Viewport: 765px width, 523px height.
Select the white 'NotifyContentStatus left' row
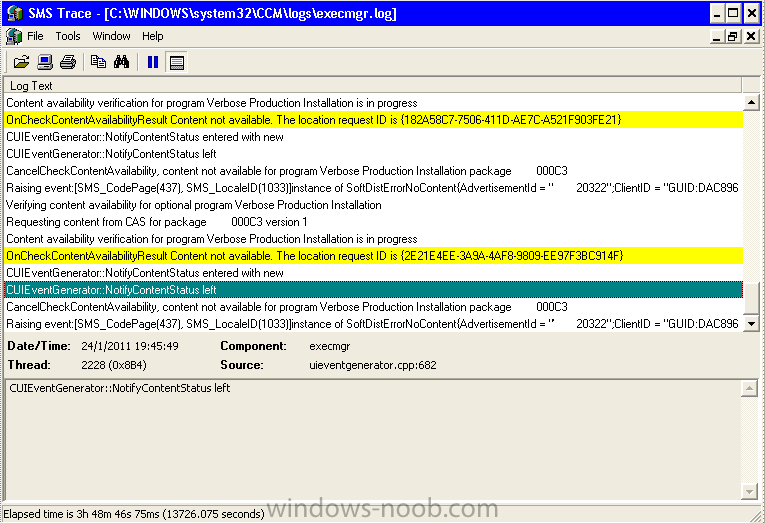coord(373,154)
